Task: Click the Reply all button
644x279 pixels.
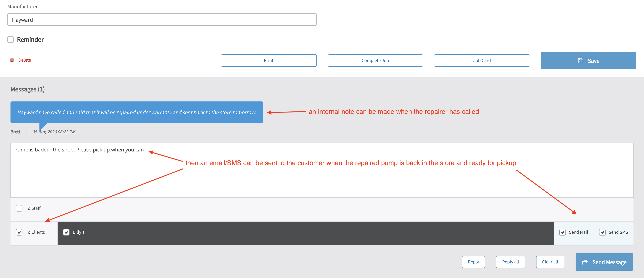Action: (x=510, y=262)
